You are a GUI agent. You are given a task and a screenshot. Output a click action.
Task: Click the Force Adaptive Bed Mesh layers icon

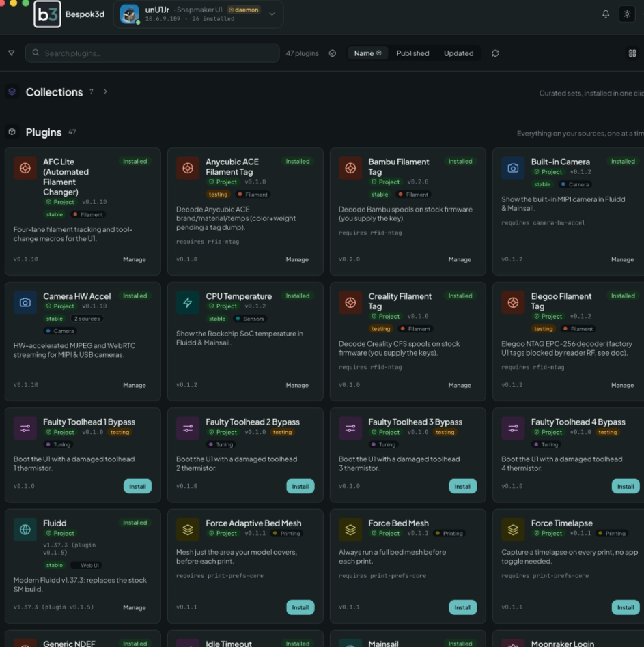188,530
